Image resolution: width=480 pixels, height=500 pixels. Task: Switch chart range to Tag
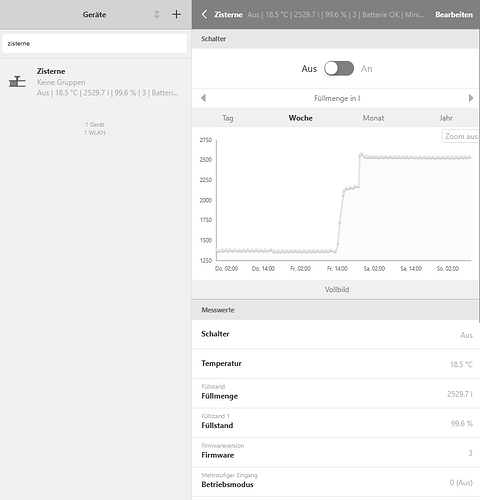click(x=228, y=118)
